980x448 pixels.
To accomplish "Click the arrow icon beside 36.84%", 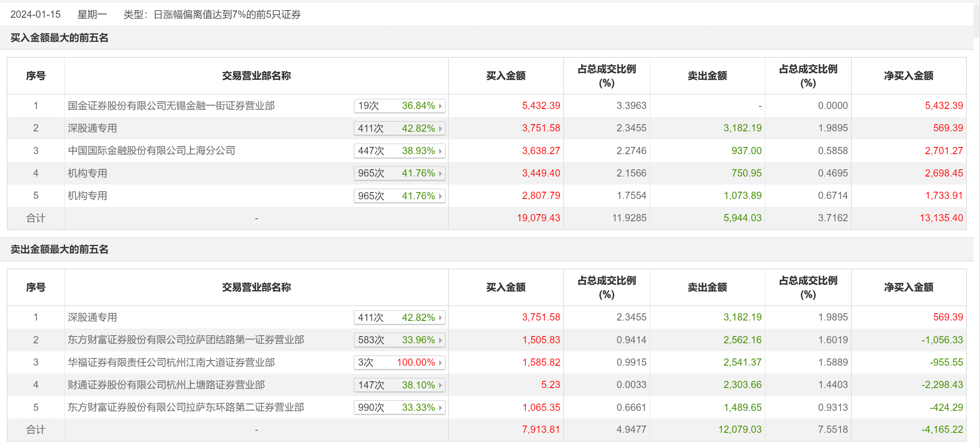I will [x=440, y=106].
